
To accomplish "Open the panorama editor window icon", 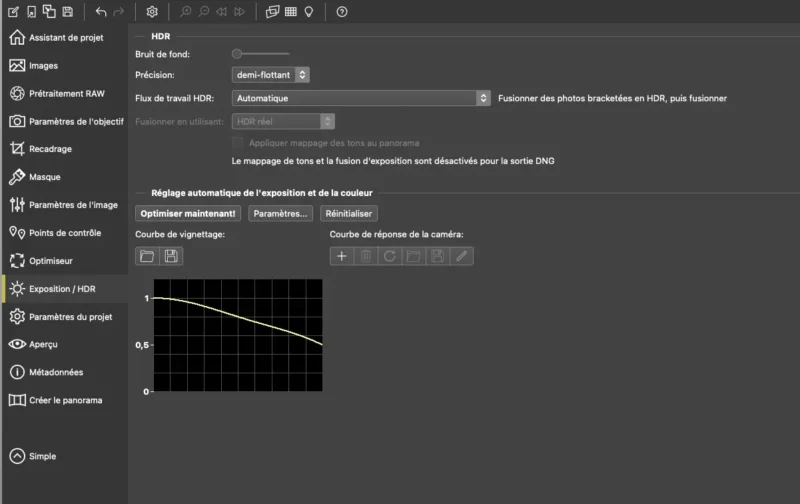I will pos(272,12).
